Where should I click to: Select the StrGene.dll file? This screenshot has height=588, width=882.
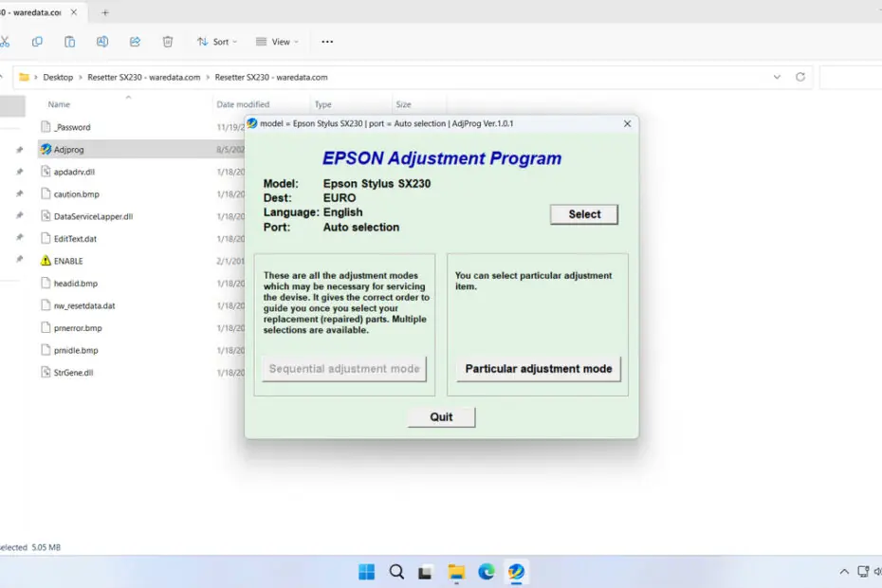tap(73, 373)
